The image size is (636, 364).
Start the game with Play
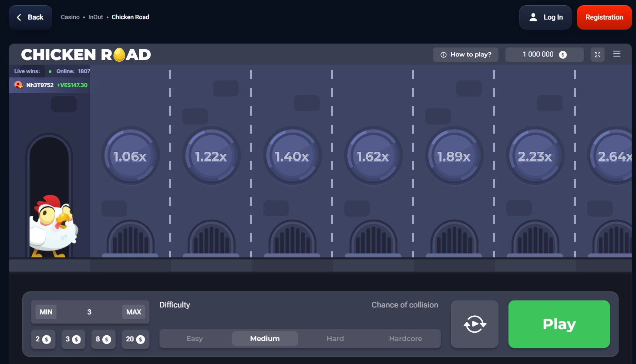(x=559, y=324)
